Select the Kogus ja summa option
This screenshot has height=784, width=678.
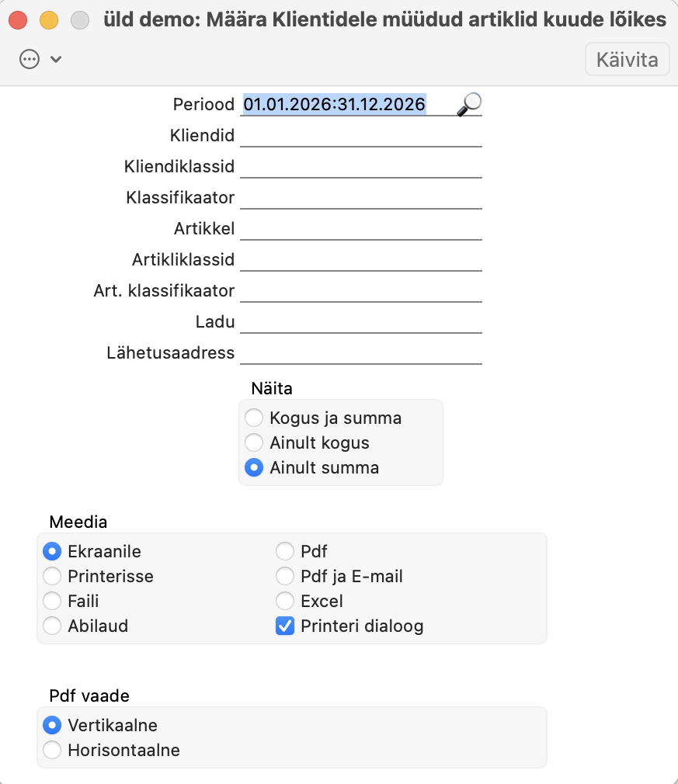coord(254,418)
